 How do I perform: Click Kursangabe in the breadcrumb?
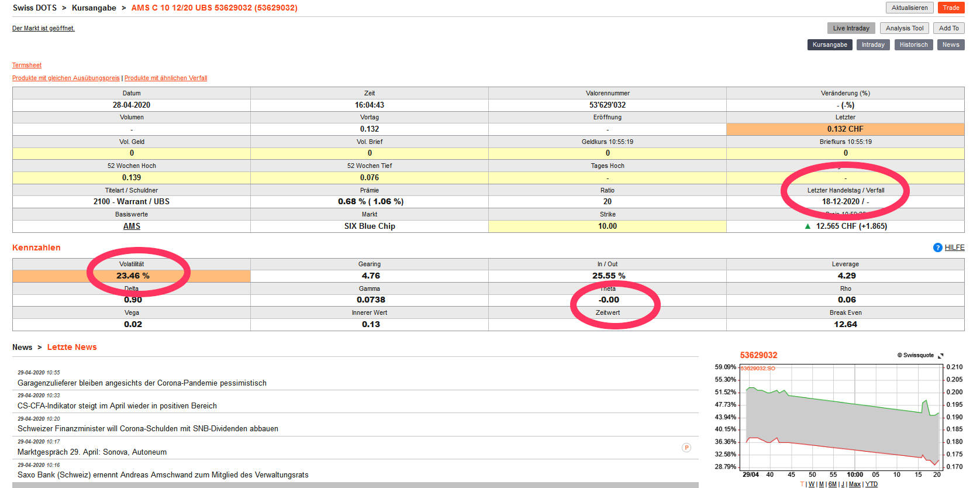pyautogui.click(x=94, y=8)
